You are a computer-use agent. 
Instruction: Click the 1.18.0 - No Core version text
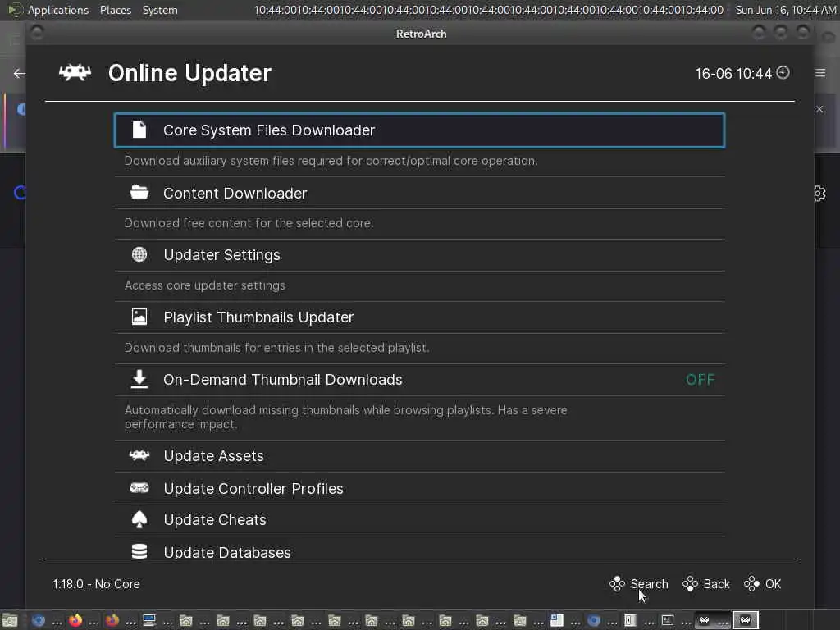[x=97, y=584]
